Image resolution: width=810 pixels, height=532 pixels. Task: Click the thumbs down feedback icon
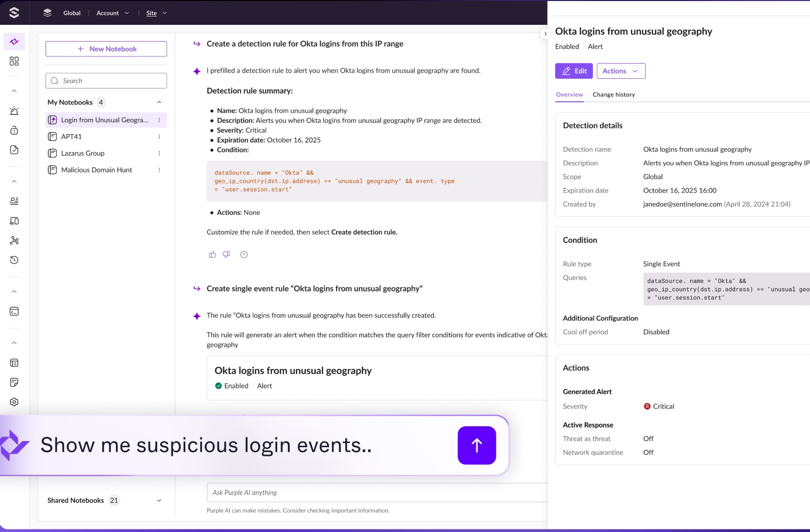226,255
